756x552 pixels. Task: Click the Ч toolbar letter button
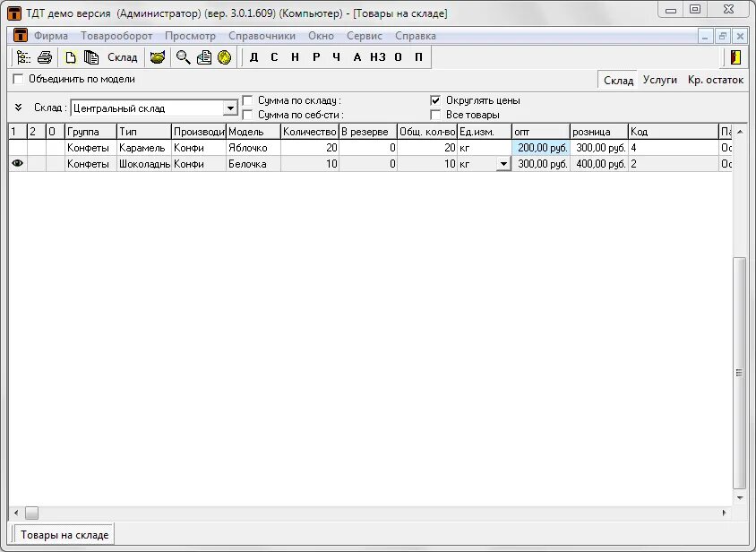point(337,57)
